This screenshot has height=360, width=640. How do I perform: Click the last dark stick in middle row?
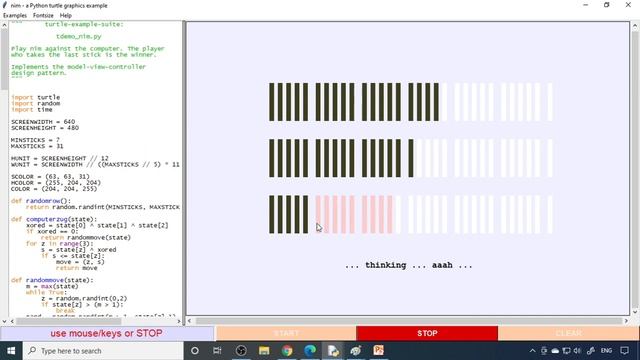pos(411,158)
